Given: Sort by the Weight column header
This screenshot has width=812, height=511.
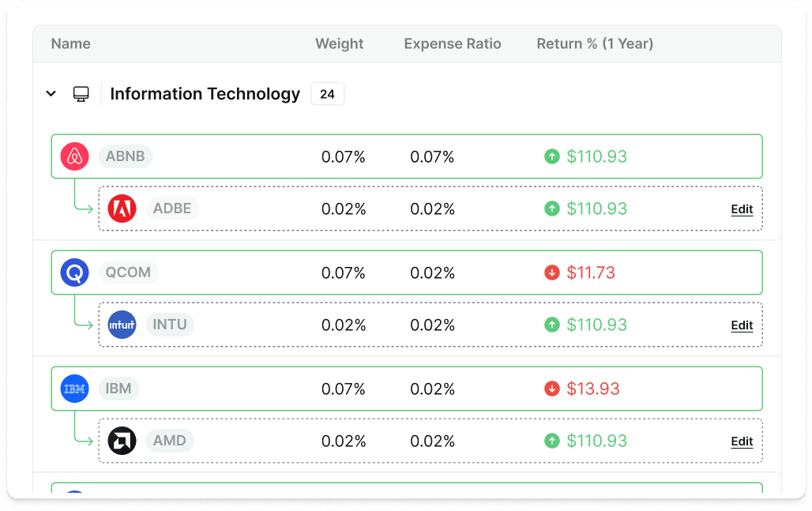Looking at the screenshot, I should [x=340, y=43].
